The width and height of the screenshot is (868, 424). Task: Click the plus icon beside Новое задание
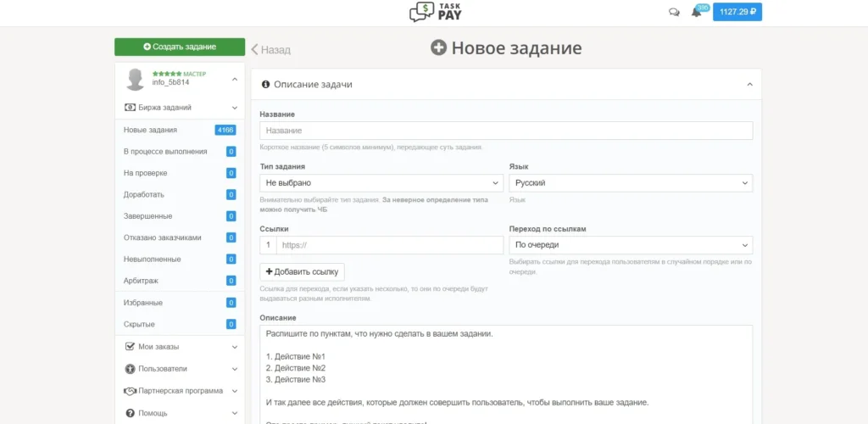pyautogui.click(x=438, y=48)
